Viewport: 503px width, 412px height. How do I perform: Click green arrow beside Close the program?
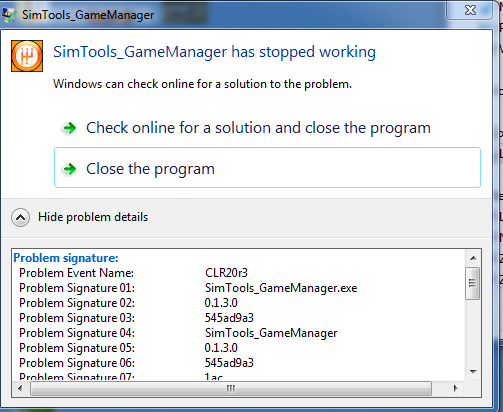(x=70, y=169)
